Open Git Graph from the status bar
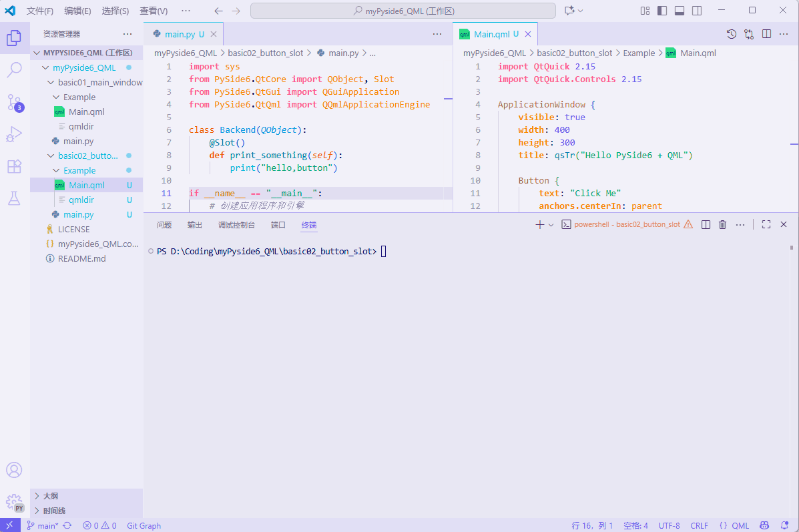The image size is (799, 532). [x=144, y=525]
